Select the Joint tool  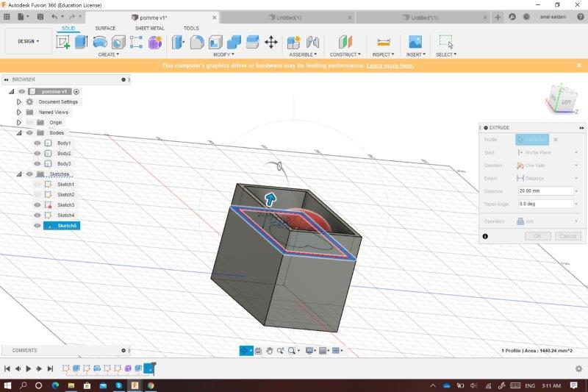coord(312,42)
